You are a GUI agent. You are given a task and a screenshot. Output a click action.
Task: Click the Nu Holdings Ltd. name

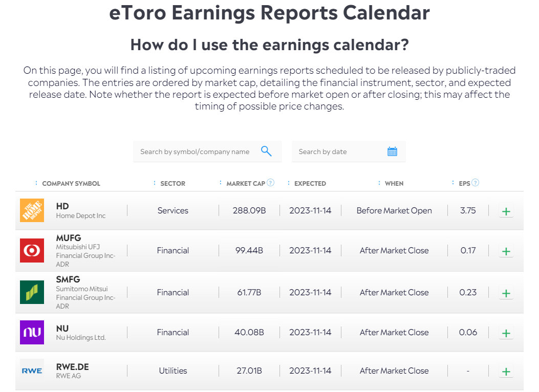tap(81, 338)
